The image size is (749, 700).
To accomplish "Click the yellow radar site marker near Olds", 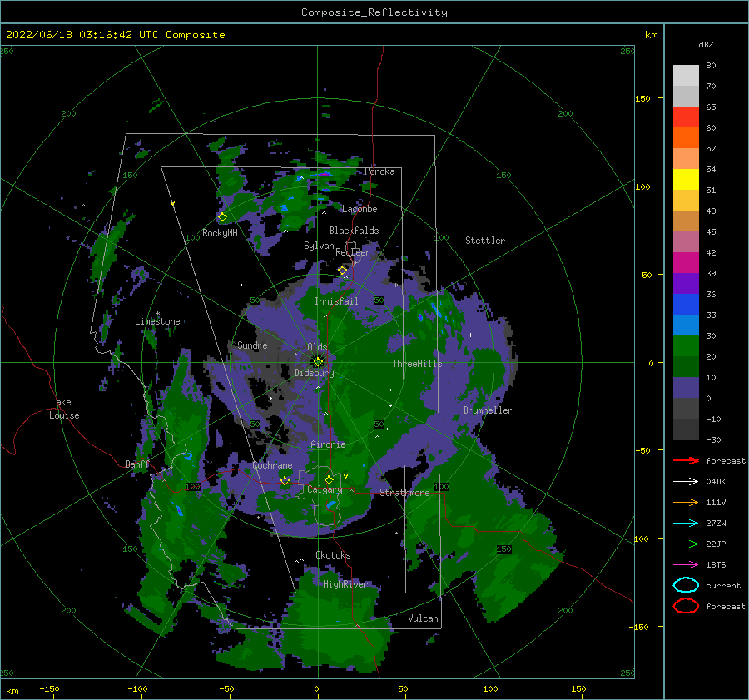I will [x=318, y=362].
